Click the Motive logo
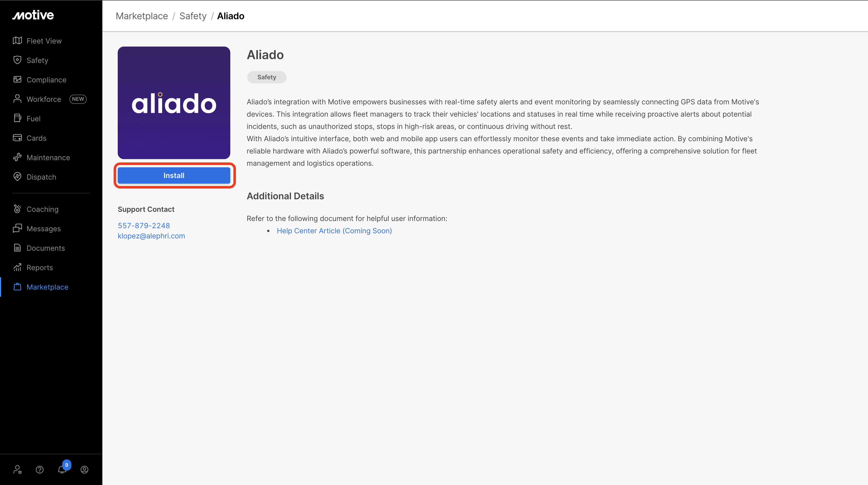Screen dimensions: 868x485 33,15
